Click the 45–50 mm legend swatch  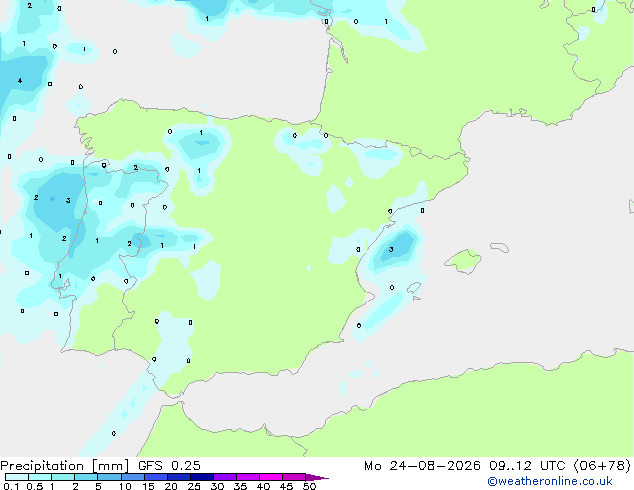294,477
